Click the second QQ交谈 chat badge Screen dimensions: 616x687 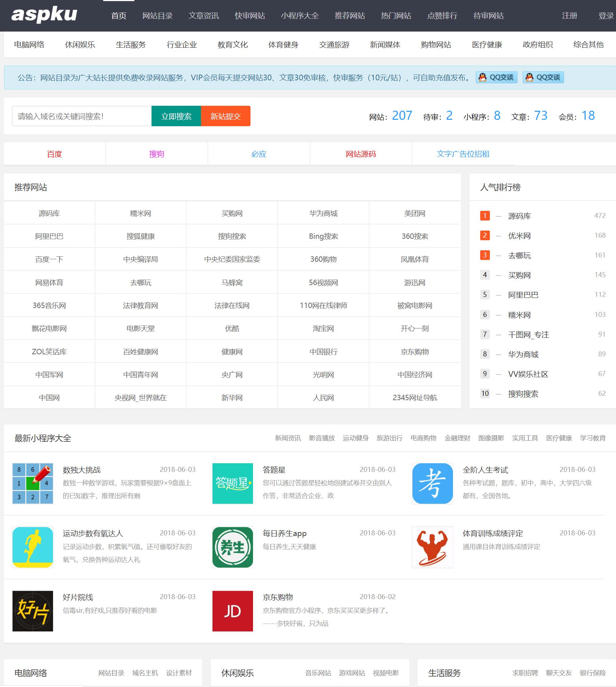543,77
